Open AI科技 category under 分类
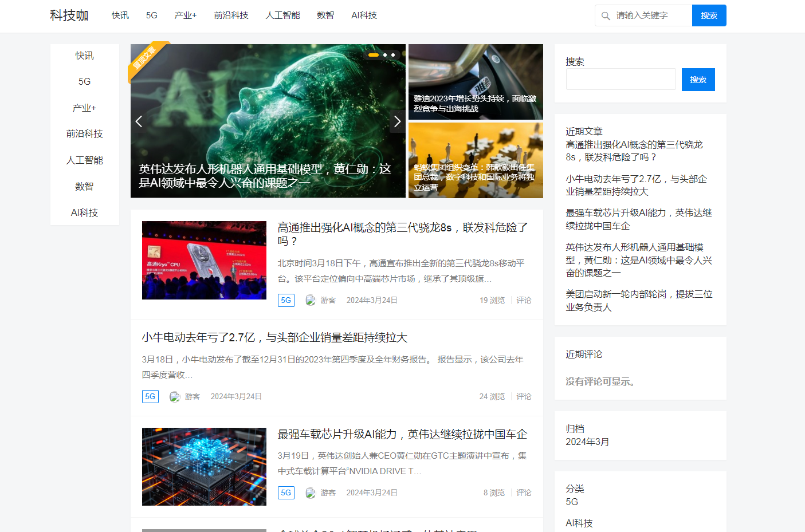This screenshot has width=805, height=532. (x=579, y=523)
